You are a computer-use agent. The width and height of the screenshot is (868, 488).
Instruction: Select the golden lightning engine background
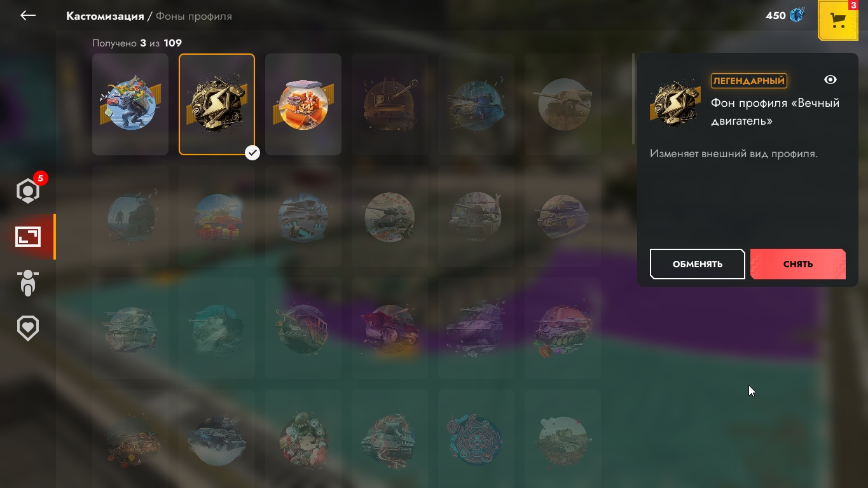tap(217, 104)
